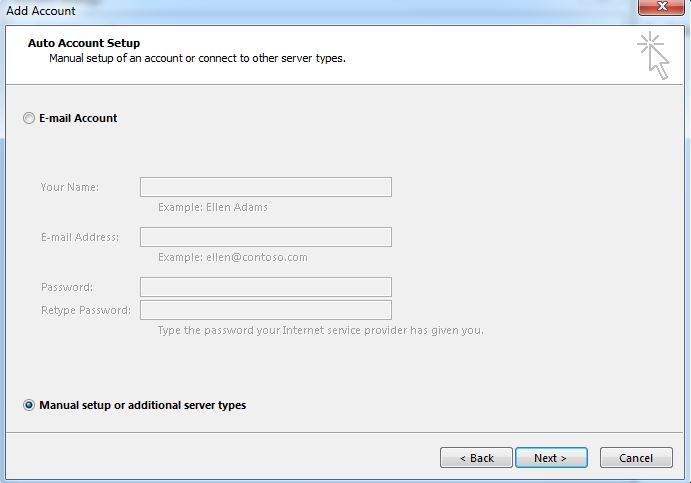Click the Your Name input field
The image size is (691, 483).
point(266,187)
